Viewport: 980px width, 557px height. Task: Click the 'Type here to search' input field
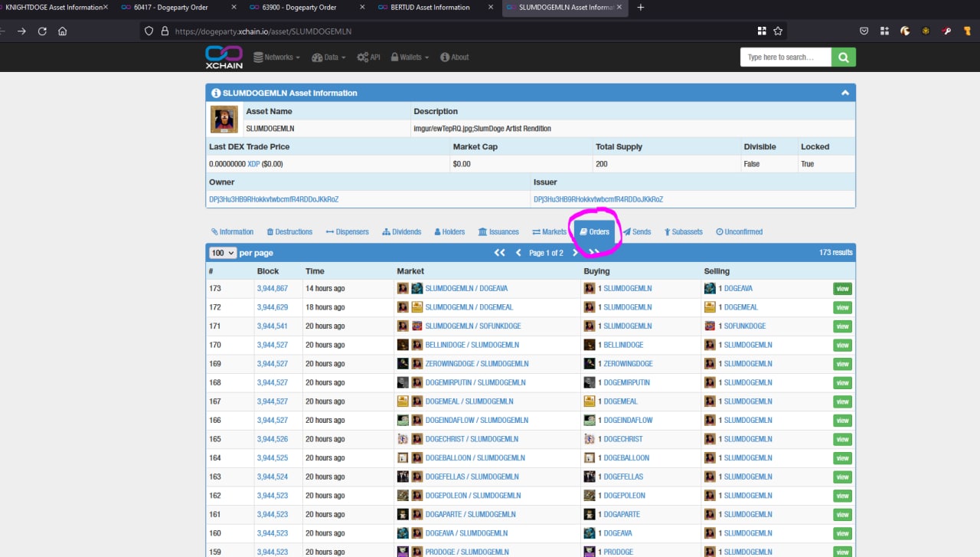pyautogui.click(x=786, y=57)
